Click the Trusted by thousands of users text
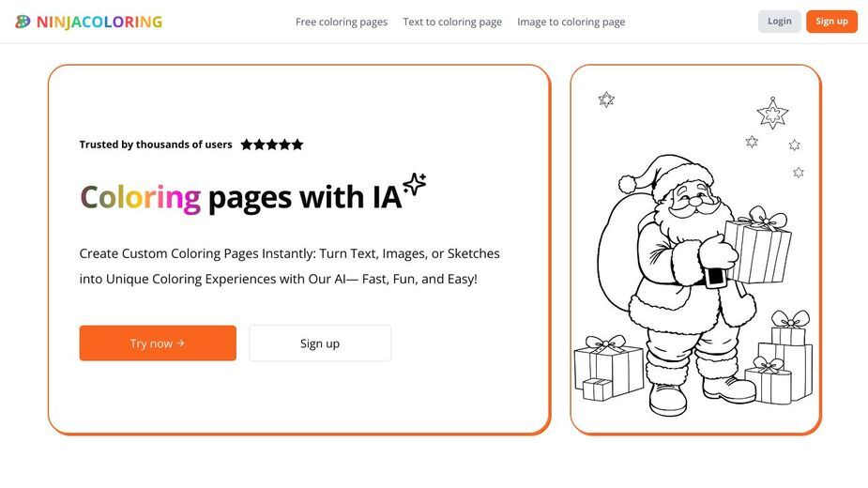868x488 pixels. (156, 145)
